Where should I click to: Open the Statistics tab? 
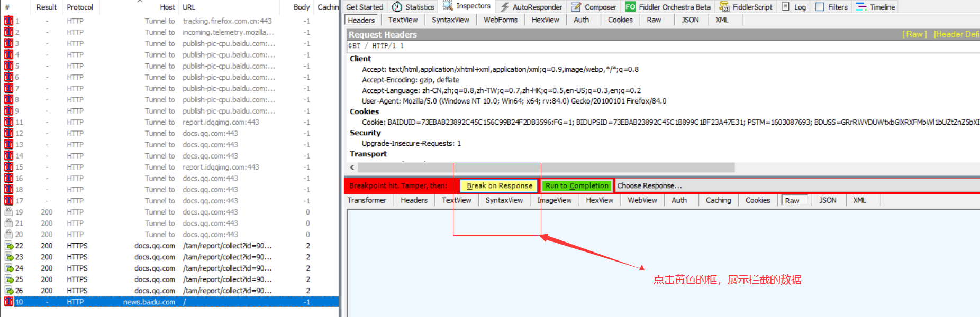pyautogui.click(x=413, y=7)
